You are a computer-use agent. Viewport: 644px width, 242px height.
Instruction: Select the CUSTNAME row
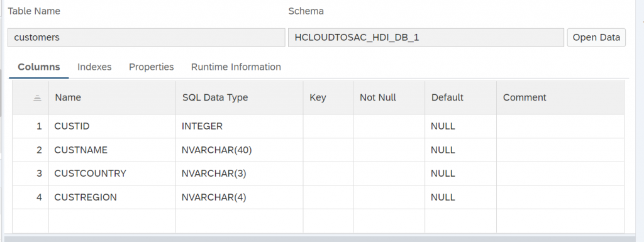(318, 150)
